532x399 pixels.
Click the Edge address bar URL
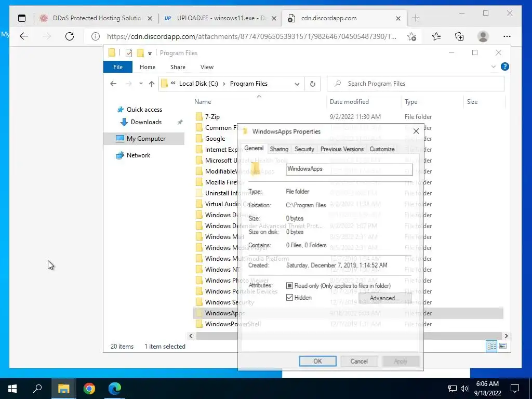tap(251, 37)
